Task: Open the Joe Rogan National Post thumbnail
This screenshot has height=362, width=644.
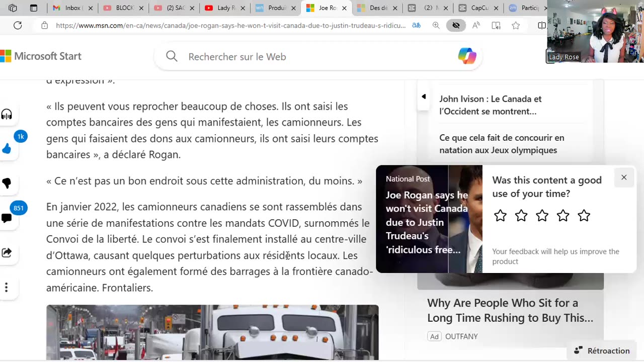Action: click(429, 219)
